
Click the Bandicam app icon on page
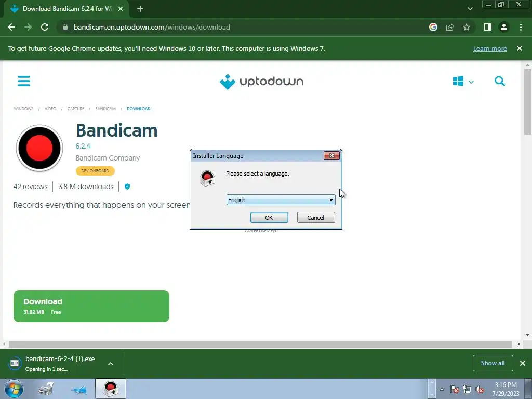pos(39,148)
